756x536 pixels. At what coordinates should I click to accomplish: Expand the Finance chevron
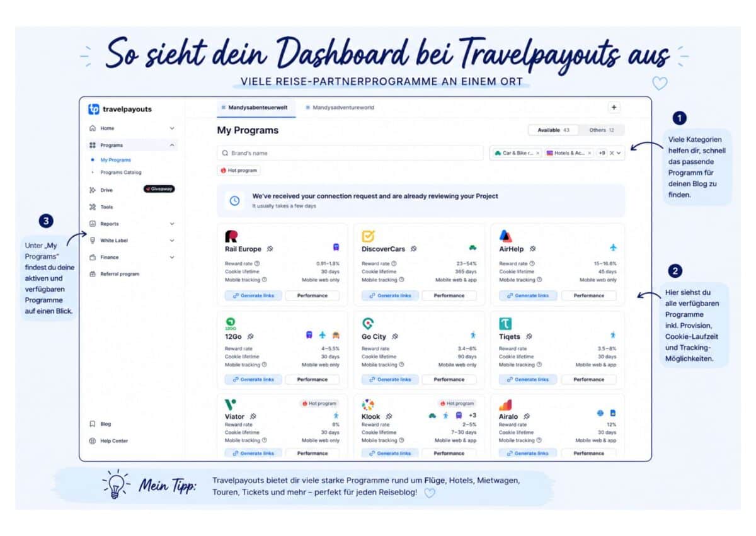[x=172, y=257]
